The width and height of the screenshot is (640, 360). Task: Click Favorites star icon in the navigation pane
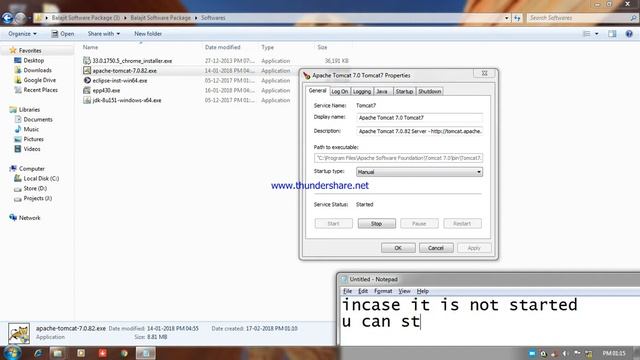pos(13,50)
